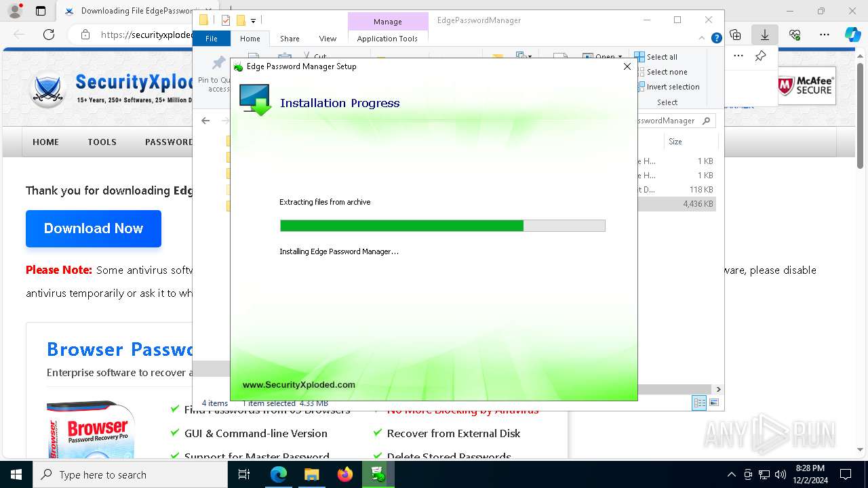Click the Properties checkmark icon in Explorer title bar
The image size is (868, 488).
coord(226,20)
